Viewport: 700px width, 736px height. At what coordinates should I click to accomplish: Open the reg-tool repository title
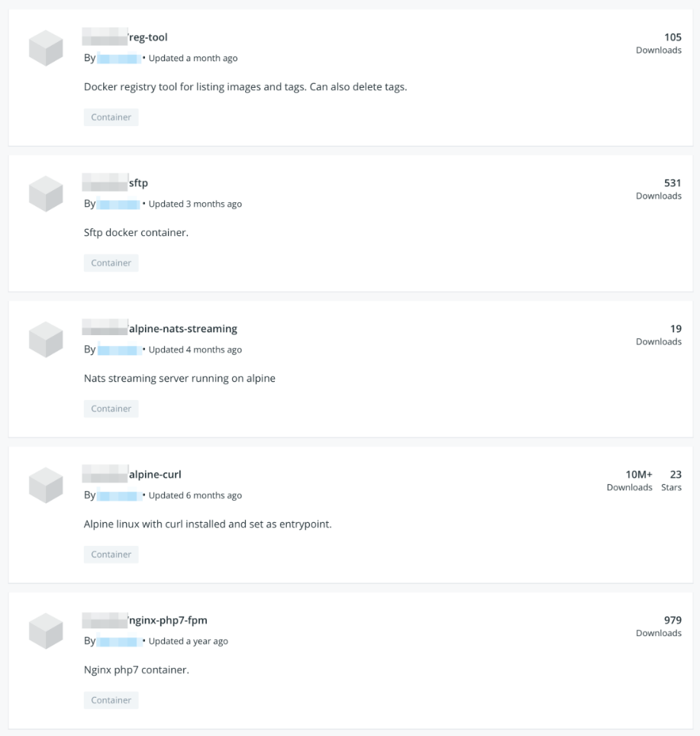148,37
